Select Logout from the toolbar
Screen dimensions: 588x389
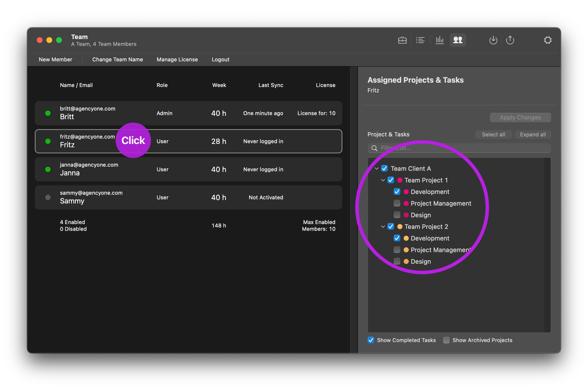coord(220,60)
